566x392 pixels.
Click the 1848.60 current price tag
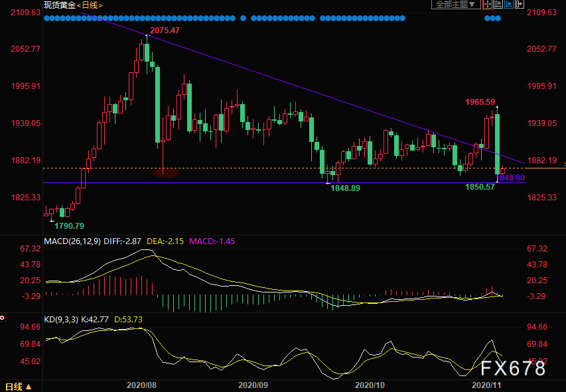tap(511, 178)
